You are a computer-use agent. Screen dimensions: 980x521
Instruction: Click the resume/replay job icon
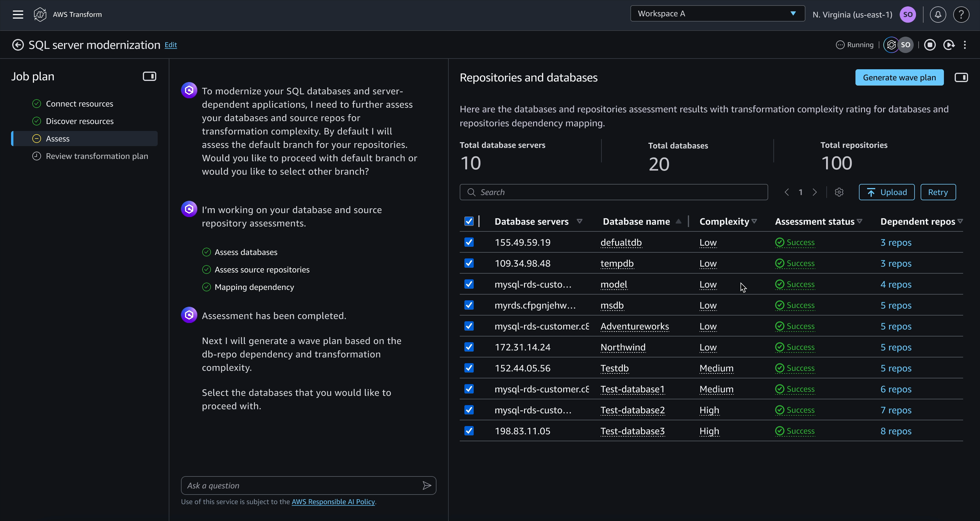tap(949, 45)
